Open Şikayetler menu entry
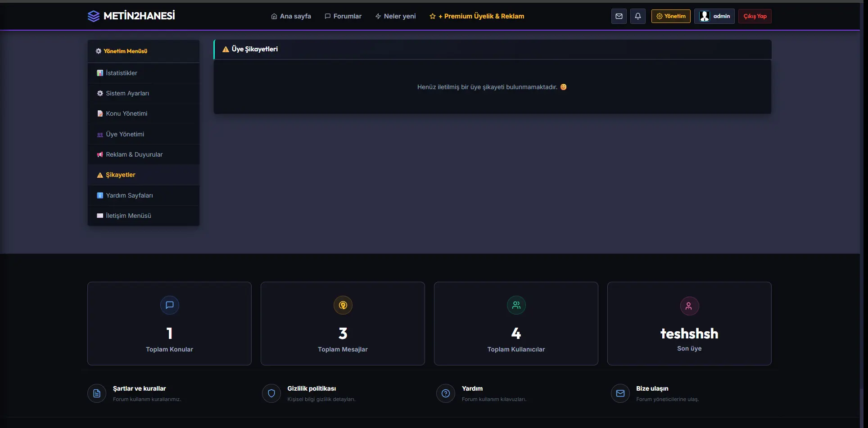This screenshot has width=868, height=428. (x=144, y=175)
